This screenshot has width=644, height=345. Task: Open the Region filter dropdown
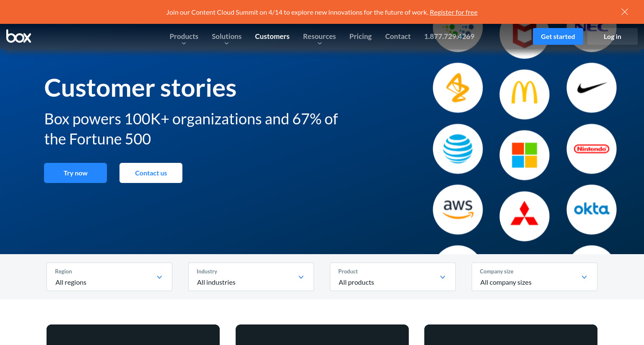[x=109, y=277]
